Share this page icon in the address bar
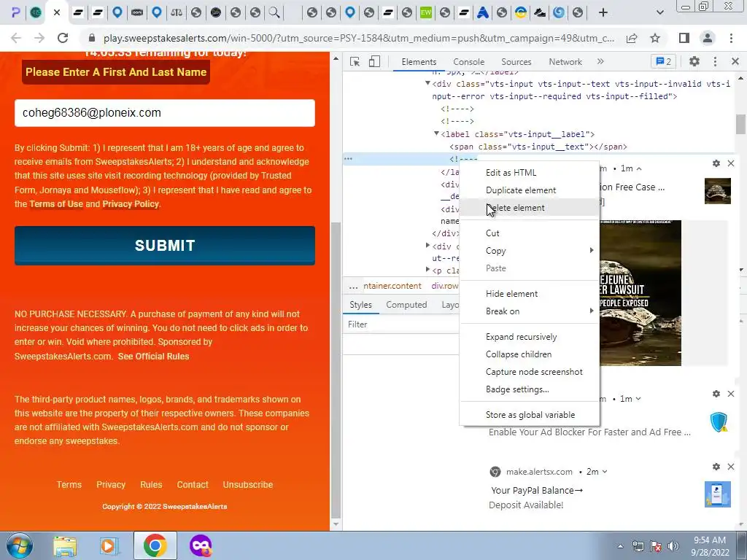This screenshot has width=747, height=560. point(632,38)
